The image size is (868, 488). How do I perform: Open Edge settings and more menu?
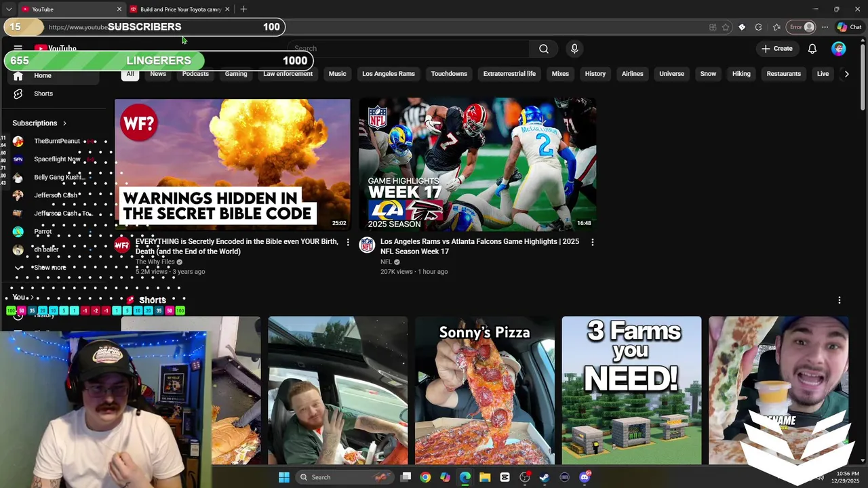tap(825, 27)
